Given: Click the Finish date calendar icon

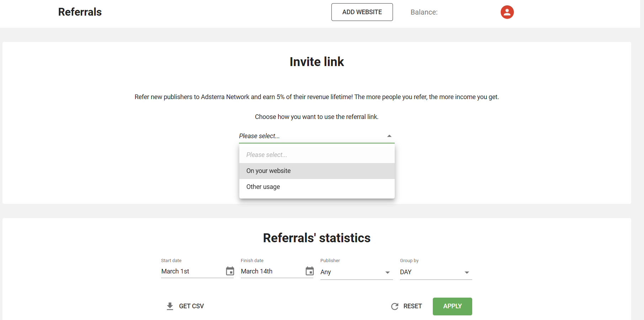Looking at the screenshot, I should coord(310,271).
